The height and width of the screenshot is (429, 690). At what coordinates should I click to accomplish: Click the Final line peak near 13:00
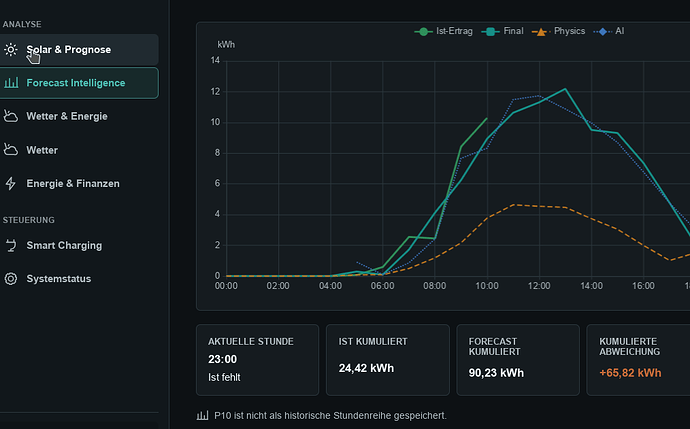[565, 89]
